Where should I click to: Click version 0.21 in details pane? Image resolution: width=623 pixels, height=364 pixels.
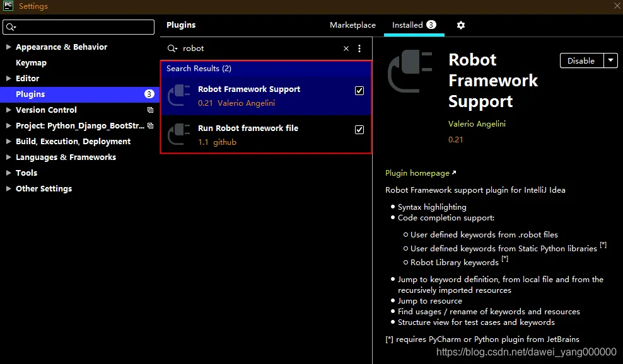(455, 140)
